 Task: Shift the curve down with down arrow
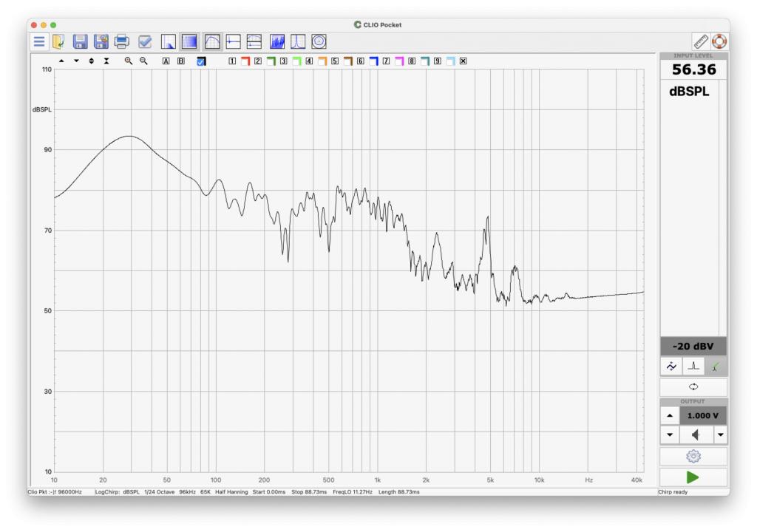(76, 61)
